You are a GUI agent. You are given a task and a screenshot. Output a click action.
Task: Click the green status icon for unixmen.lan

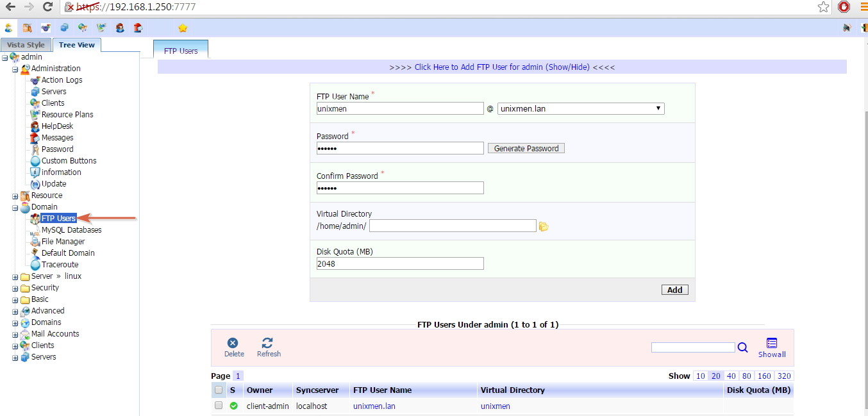233,406
